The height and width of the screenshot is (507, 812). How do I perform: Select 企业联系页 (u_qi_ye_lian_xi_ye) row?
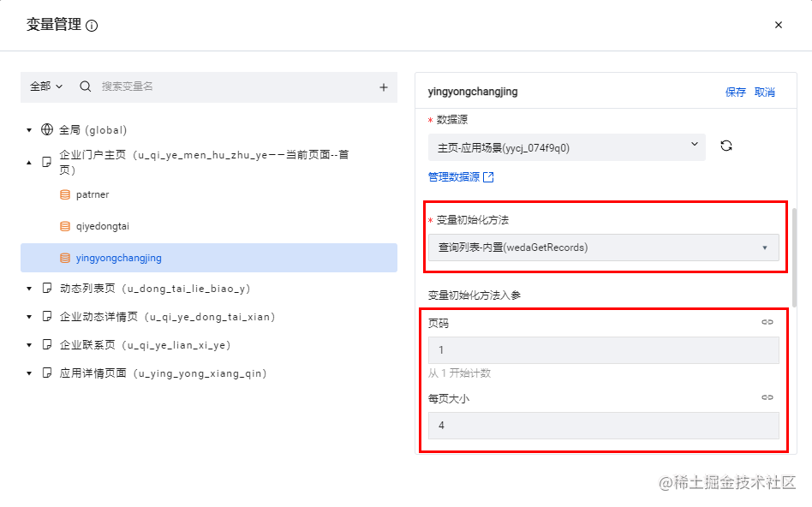point(145,345)
